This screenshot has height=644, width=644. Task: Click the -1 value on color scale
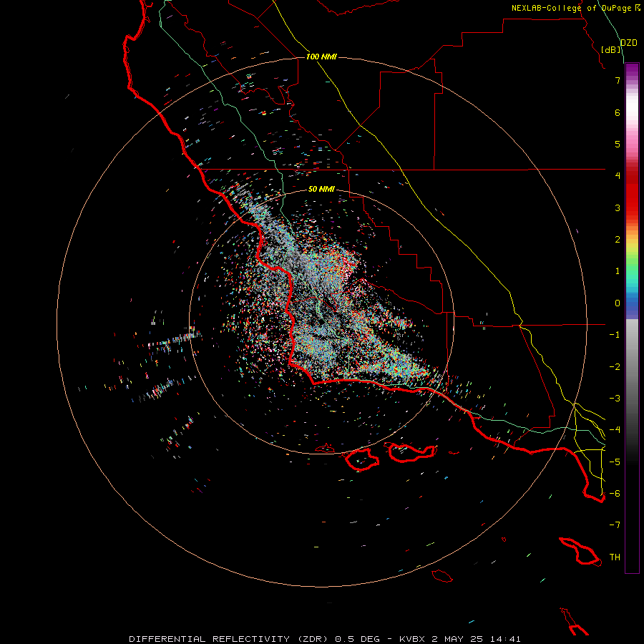click(x=615, y=335)
